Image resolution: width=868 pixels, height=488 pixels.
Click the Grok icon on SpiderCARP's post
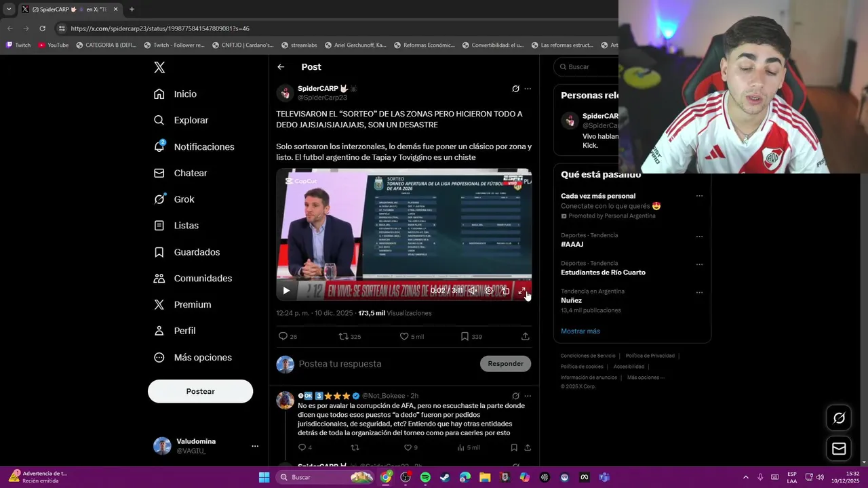click(515, 89)
